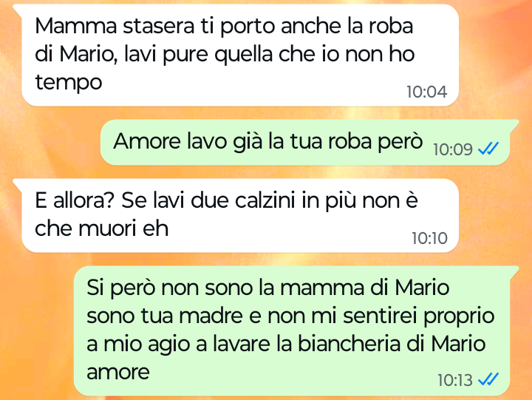Image resolution: width=532 pixels, height=400 pixels.
Task: Click the tail of the 10:04 received bubble
Action: pos(18,10)
